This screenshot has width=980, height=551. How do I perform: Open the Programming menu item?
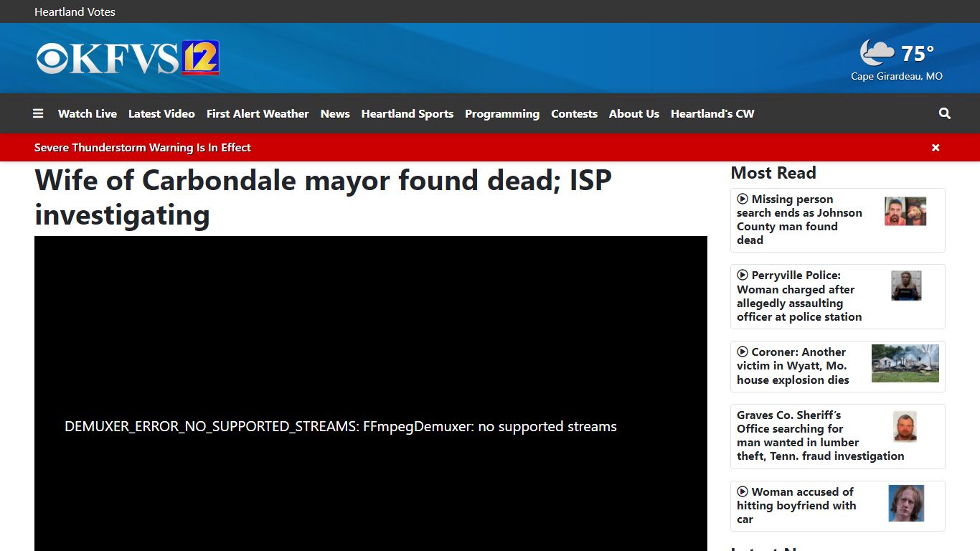tap(502, 113)
